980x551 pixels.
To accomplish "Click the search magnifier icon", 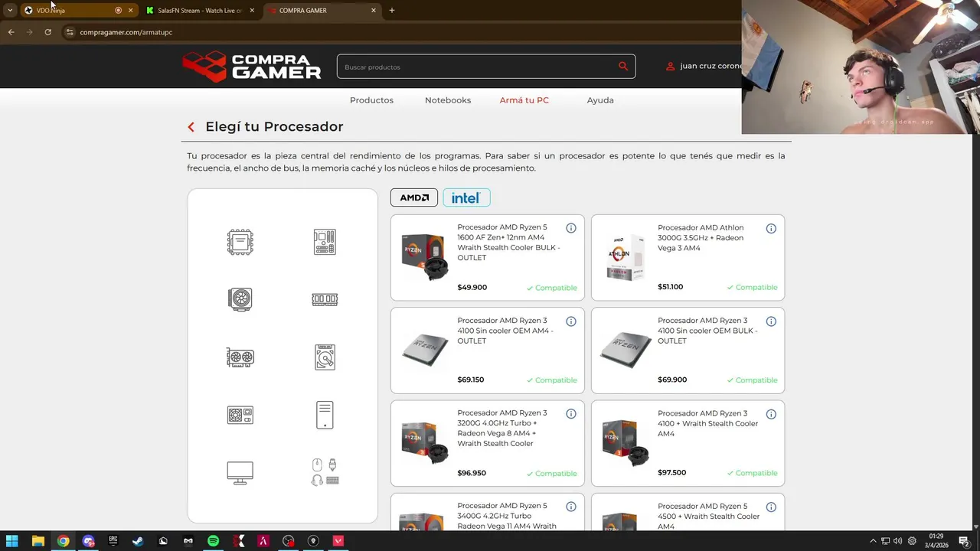I will coord(623,67).
